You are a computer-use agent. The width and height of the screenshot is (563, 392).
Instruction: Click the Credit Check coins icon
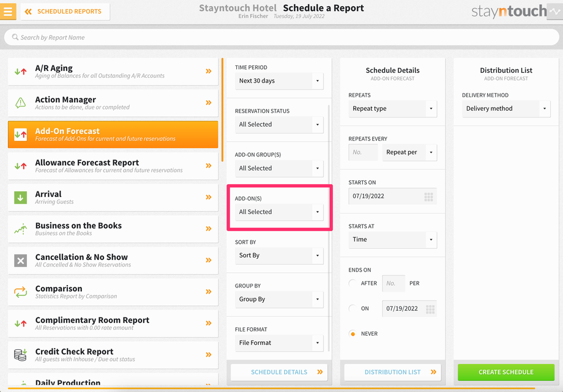coord(20,355)
